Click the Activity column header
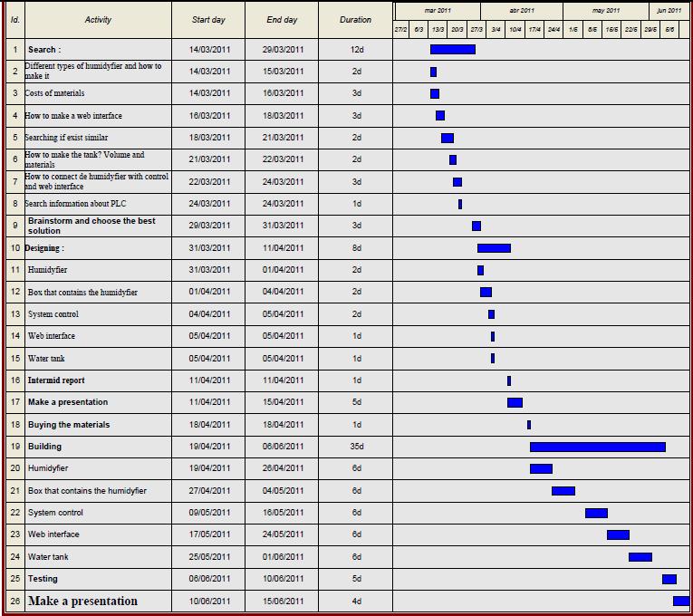This screenshot has height=616, width=693. coord(98,20)
